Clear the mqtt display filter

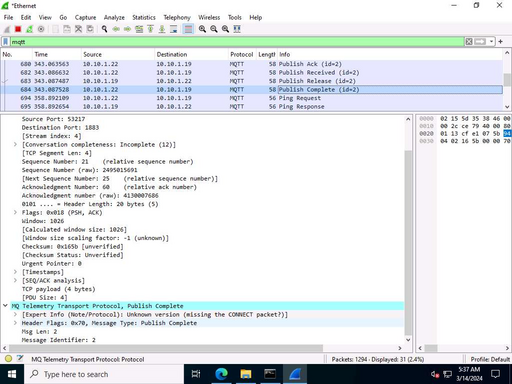click(x=469, y=42)
